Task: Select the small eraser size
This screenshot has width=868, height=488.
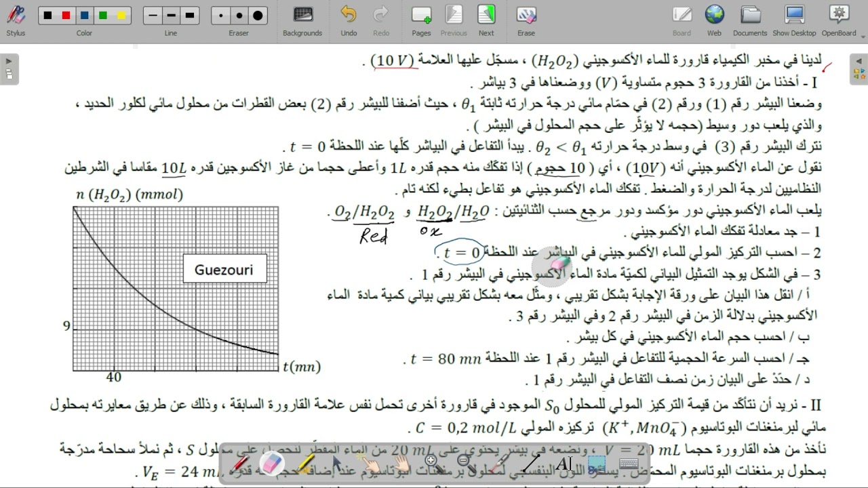Action: pos(220,15)
